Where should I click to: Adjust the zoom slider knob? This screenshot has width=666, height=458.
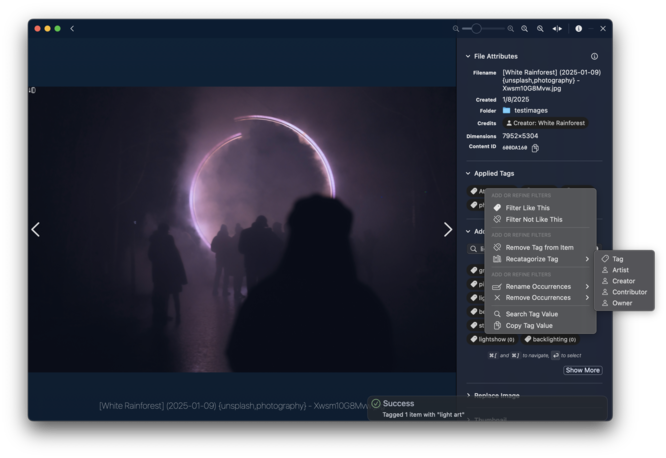pyautogui.click(x=476, y=28)
